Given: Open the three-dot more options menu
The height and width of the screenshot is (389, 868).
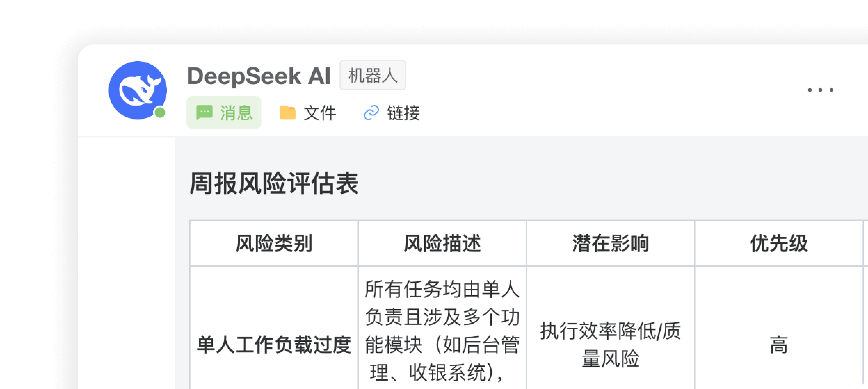Looking at the screenshot, I should click(820, 90).
